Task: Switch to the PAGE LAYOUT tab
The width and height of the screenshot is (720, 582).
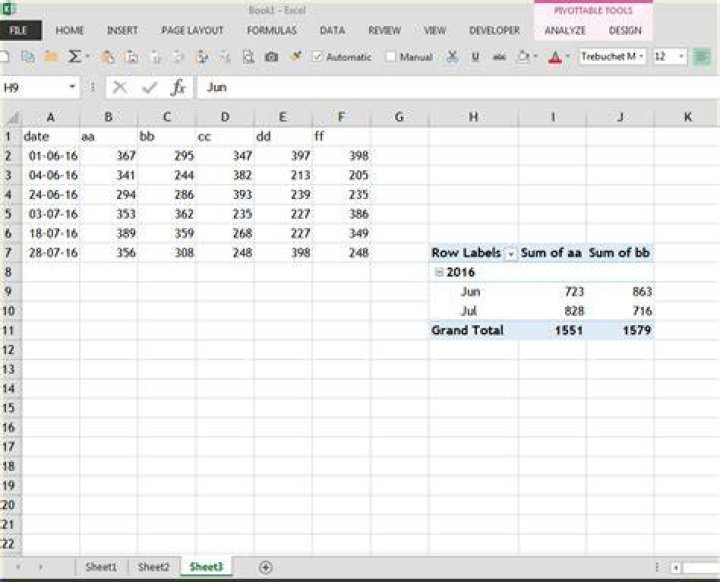Action: 192,30
